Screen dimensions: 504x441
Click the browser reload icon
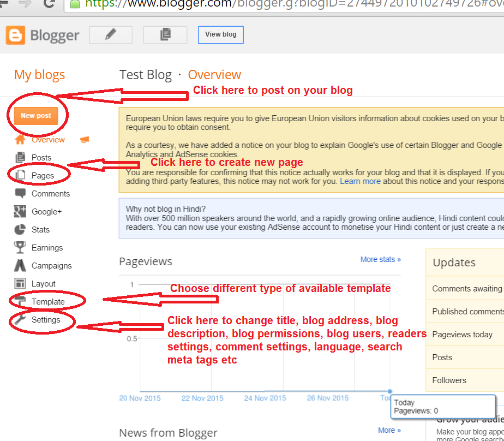tap(49, 4)
